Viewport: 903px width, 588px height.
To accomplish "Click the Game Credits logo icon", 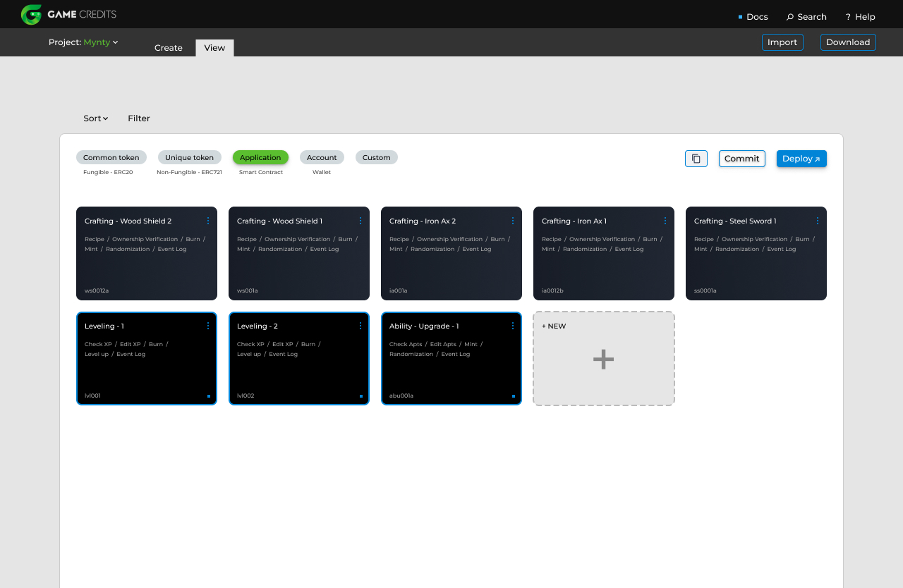I will 31,14.
